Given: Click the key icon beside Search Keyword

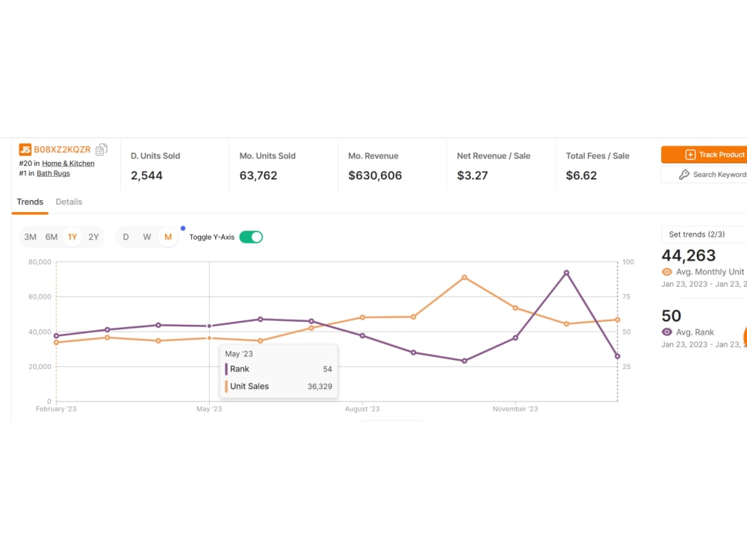Looking at the screenshot, I should pos(684,174).
